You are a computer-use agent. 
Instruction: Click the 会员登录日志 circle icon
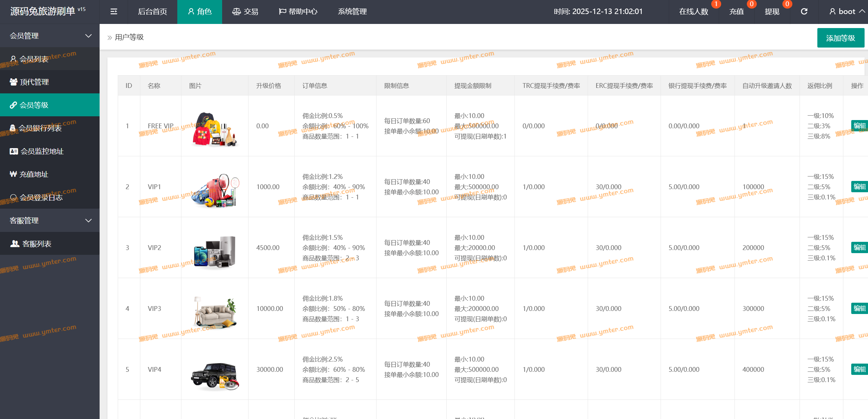click(13, 197)
